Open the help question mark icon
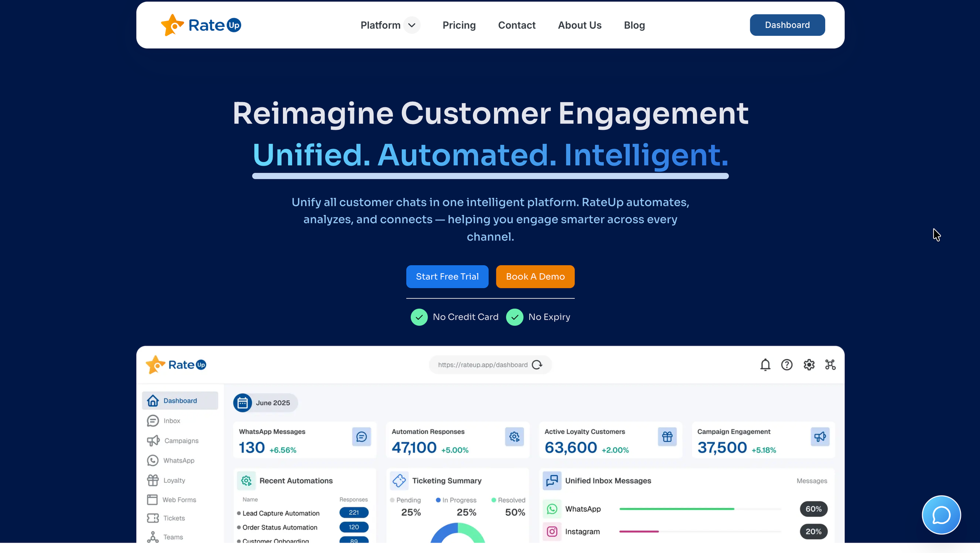 [786, 365]
